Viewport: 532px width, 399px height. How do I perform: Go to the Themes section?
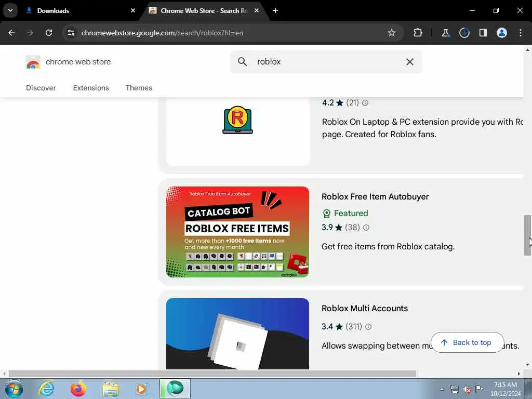139,88
